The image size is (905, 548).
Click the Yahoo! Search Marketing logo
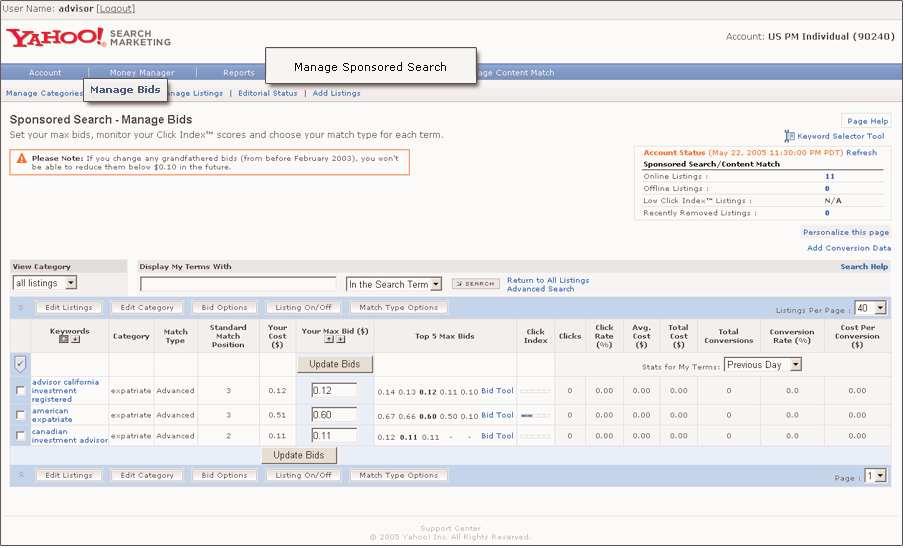88,38
